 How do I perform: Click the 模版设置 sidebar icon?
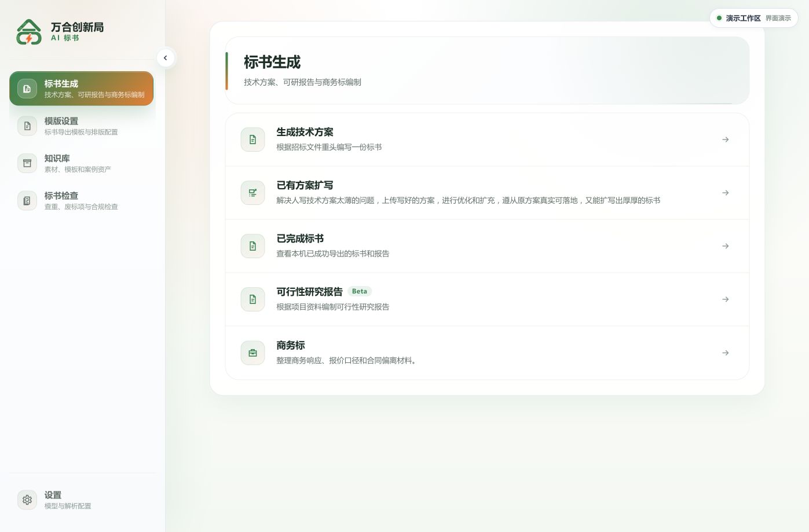(x=27, y=126)
